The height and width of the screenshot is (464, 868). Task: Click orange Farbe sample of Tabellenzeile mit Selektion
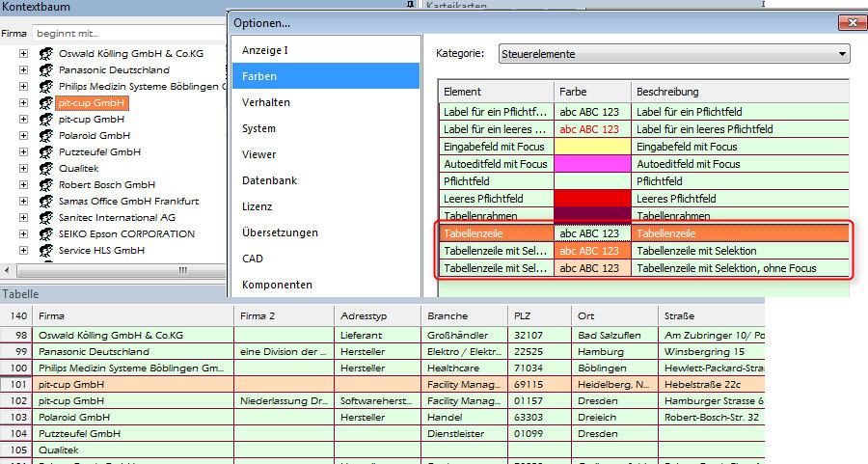click(x=592, y=251)
